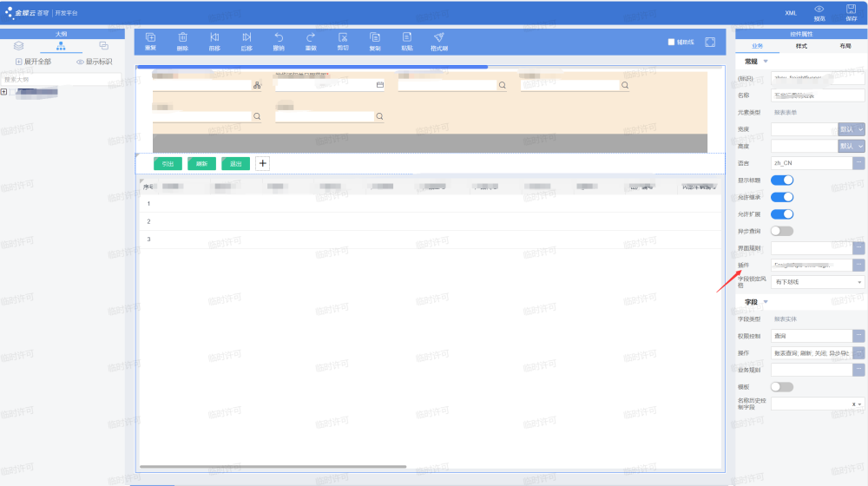Image resolution: width=868 pixels, height=486 pixels.
Task: Click the 重复 (duplicate) toolbar icon
Action: (150, 37)
